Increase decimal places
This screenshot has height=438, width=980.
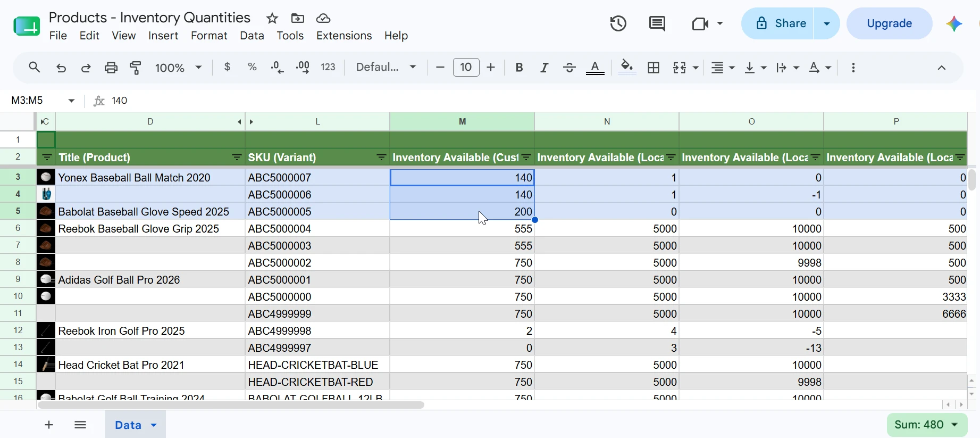[303, 67]
